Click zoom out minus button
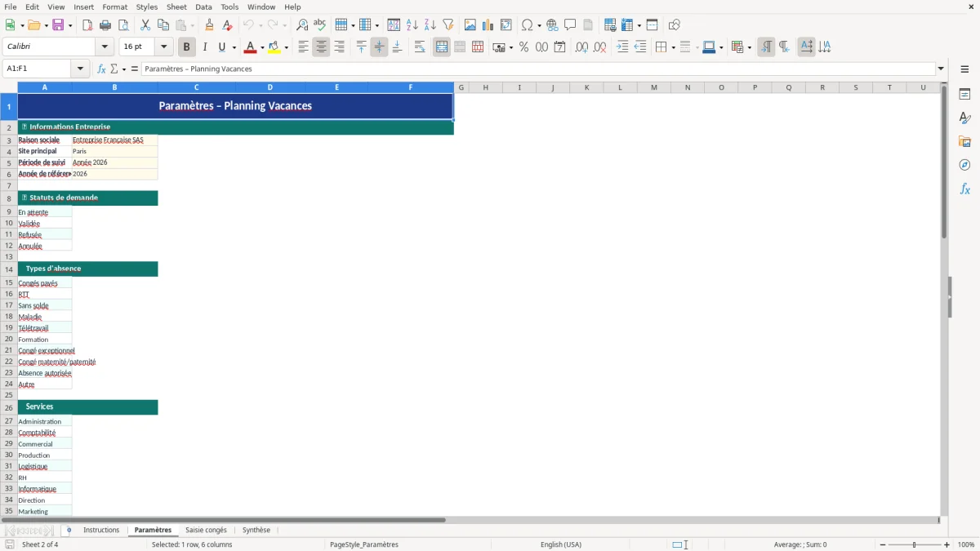The width and height of the screenshot is (980, 551). click(883, 544)
